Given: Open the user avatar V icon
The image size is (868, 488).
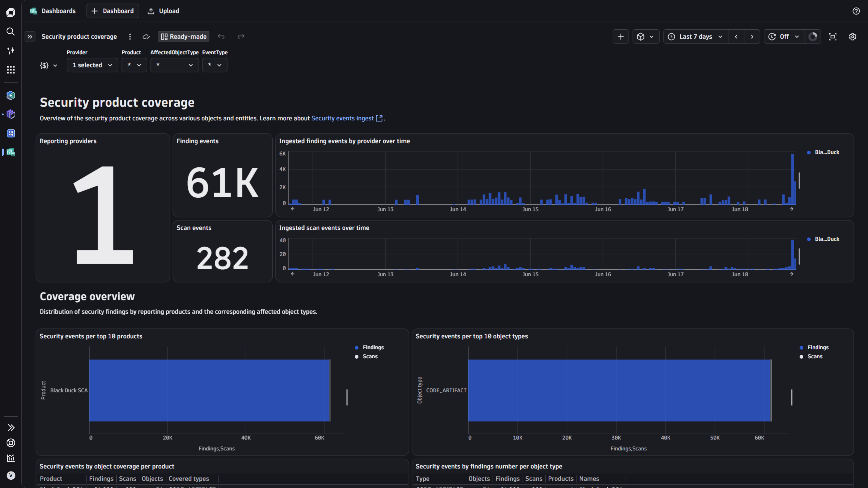Looking at the screenshot, I should coord(11,476).
